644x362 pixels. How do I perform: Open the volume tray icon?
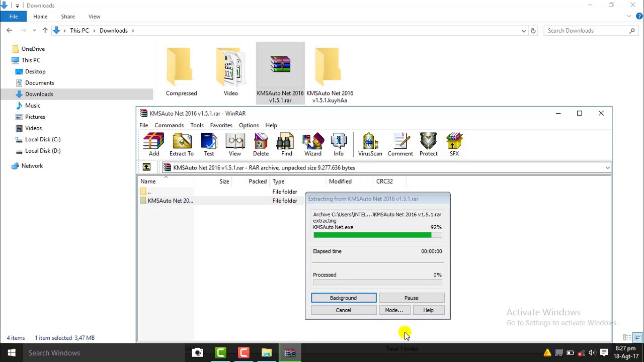[x=592, y=353]
